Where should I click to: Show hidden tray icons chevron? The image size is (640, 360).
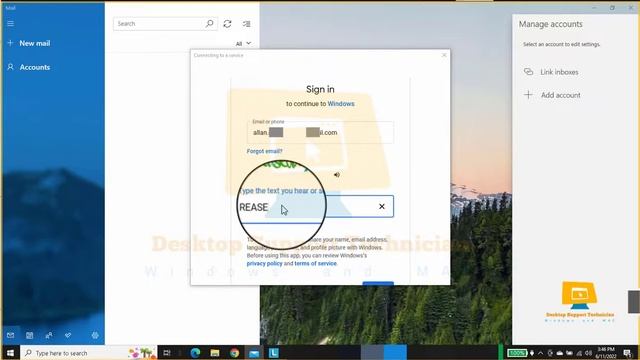pos(540,353)
